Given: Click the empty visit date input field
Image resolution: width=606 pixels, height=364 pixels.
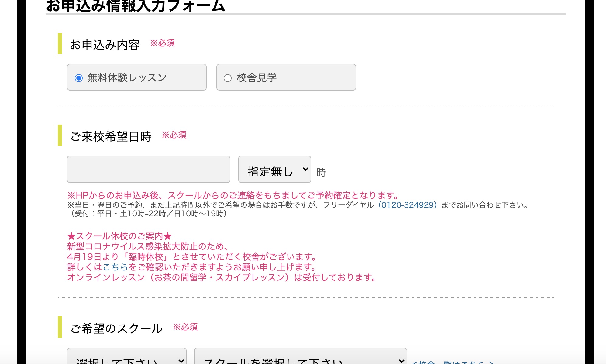Looking at the screenshot, I should [x=148, y=169].
